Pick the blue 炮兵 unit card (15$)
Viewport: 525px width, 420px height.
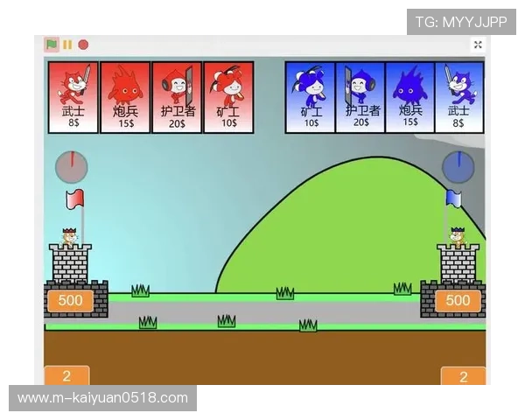[410, 96]
